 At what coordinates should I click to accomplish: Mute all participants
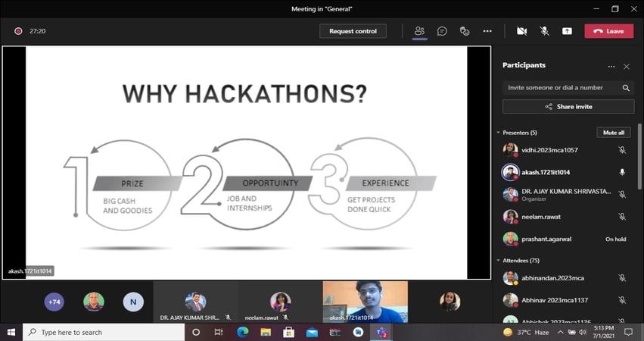pos(613,133)
